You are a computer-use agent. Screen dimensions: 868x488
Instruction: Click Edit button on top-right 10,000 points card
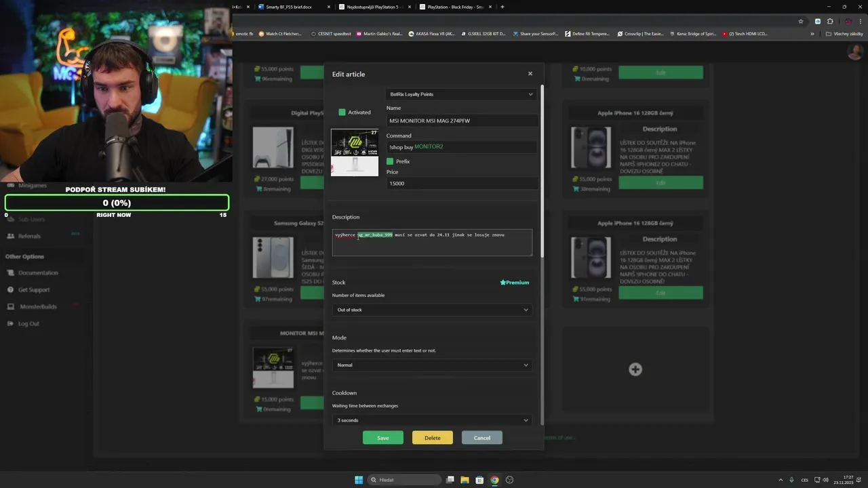pos(660,72)
